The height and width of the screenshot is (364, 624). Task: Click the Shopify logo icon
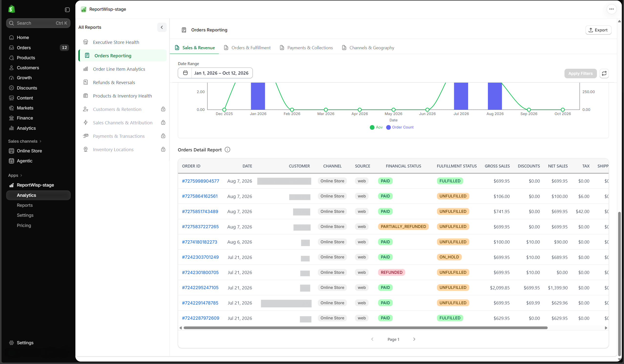[12, 9]
